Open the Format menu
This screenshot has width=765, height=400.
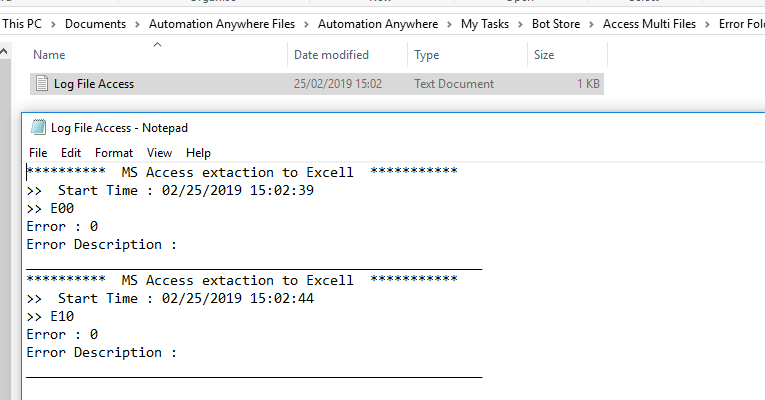coord(114,153)
